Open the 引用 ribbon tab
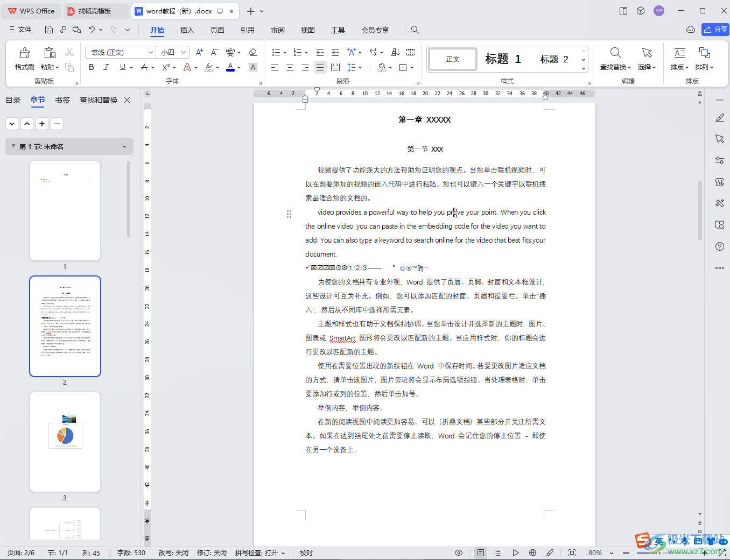Viewport: 730px width, 560px height. click(x=247, y=30)
